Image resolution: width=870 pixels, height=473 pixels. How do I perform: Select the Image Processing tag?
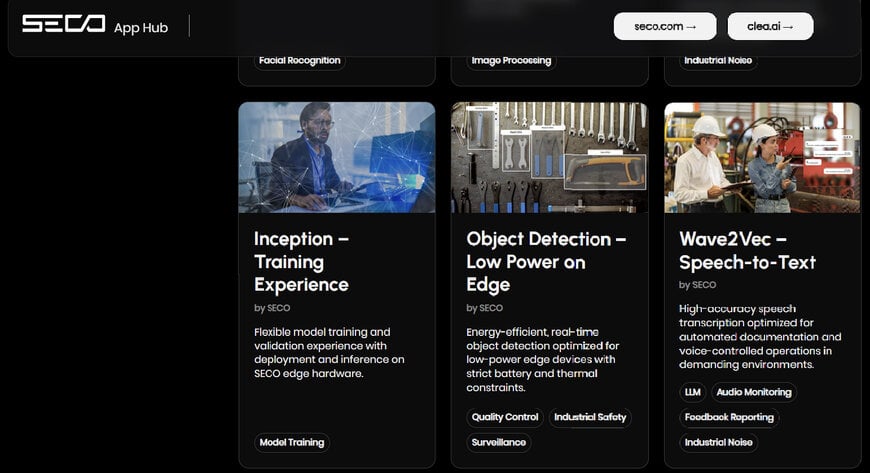[x=511, y=60]
